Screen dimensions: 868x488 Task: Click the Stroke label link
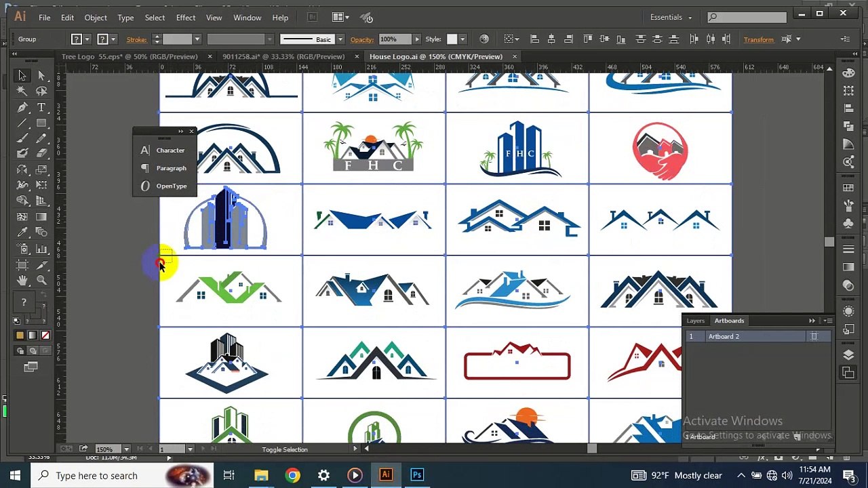coord(136,39)
